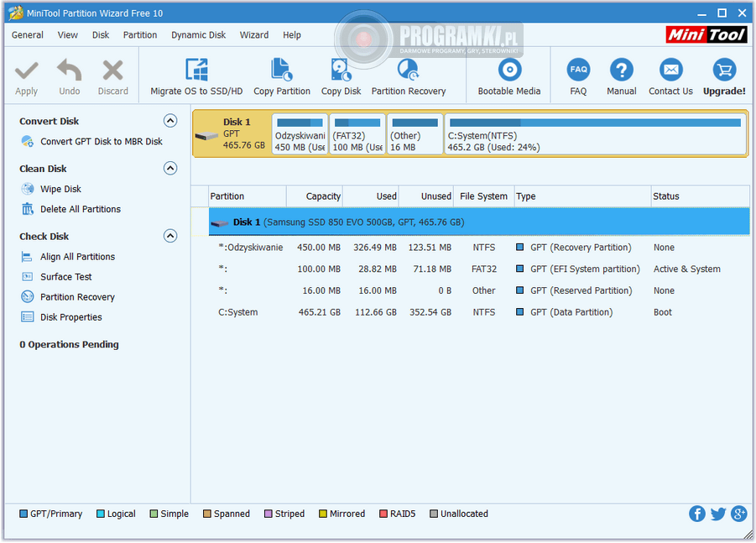
Task: Run Surface Test from sidebar
Action: (x=65, y=277)
